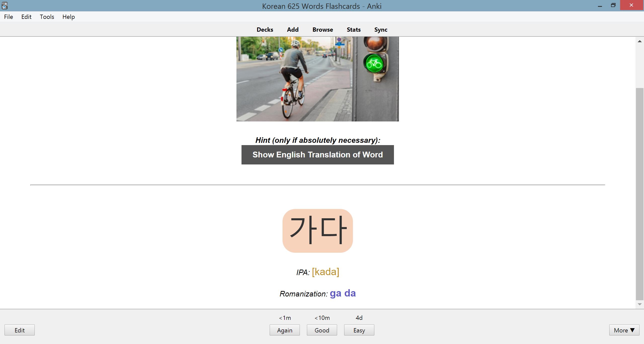
Task: Click the vertical scrollbar thumb
Action: click(640, 194)
